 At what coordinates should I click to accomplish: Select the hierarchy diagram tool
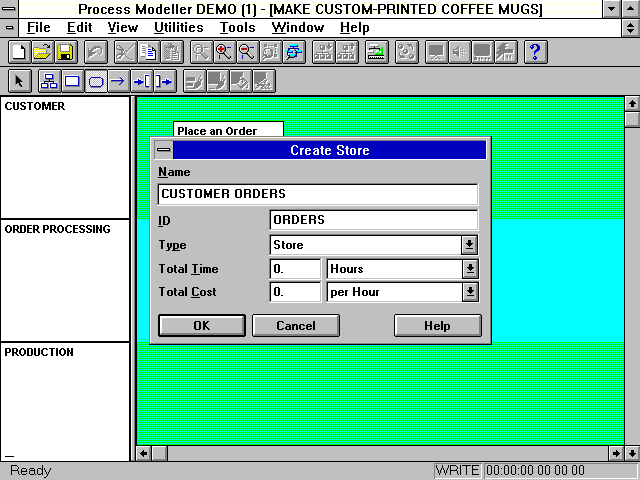click(47, 81)
